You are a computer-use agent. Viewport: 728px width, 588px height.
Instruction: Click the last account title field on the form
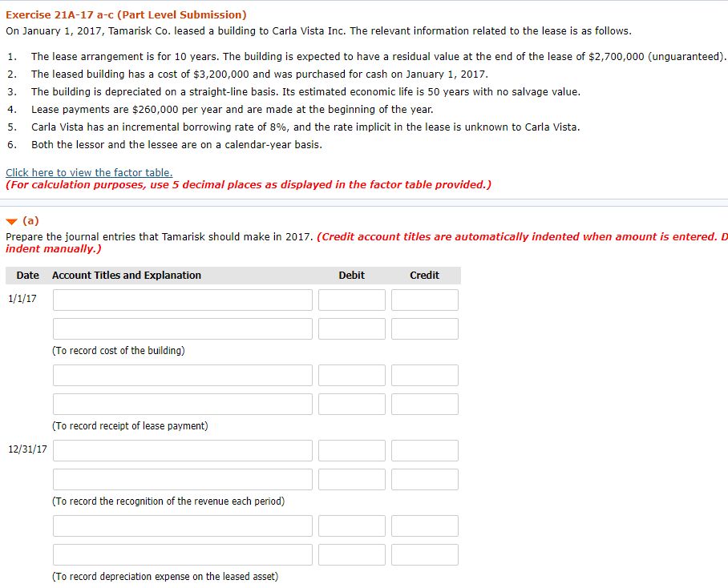pos(182,554)
